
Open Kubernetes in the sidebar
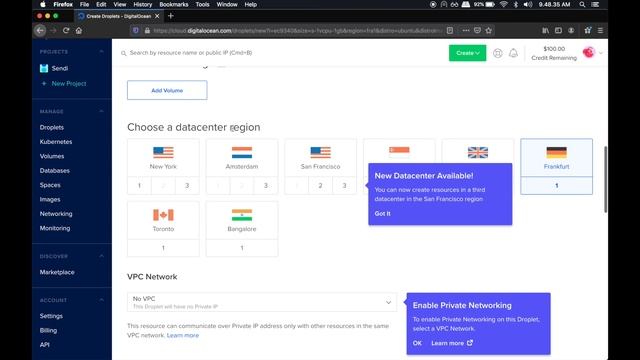pos(56,142)
